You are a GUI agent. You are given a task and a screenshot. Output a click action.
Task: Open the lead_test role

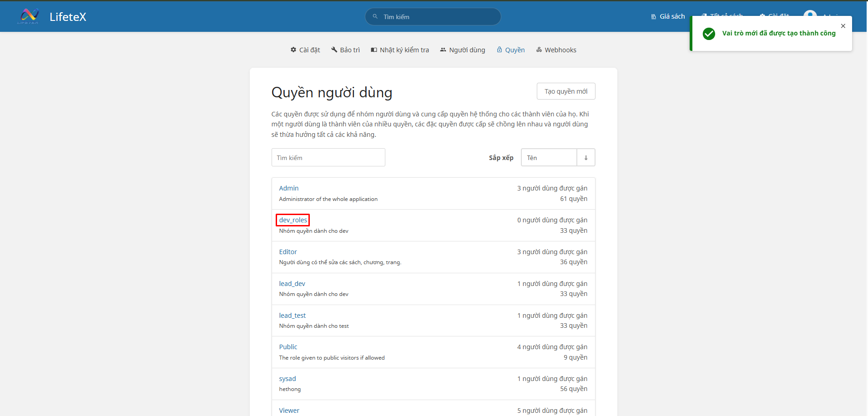point(293,316)
